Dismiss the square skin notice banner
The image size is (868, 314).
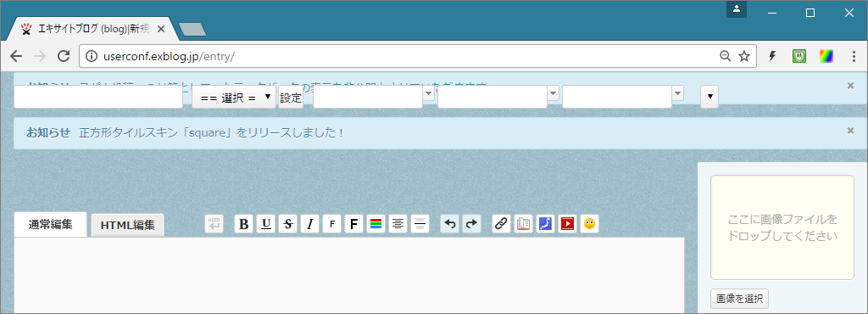click(851, 131)
